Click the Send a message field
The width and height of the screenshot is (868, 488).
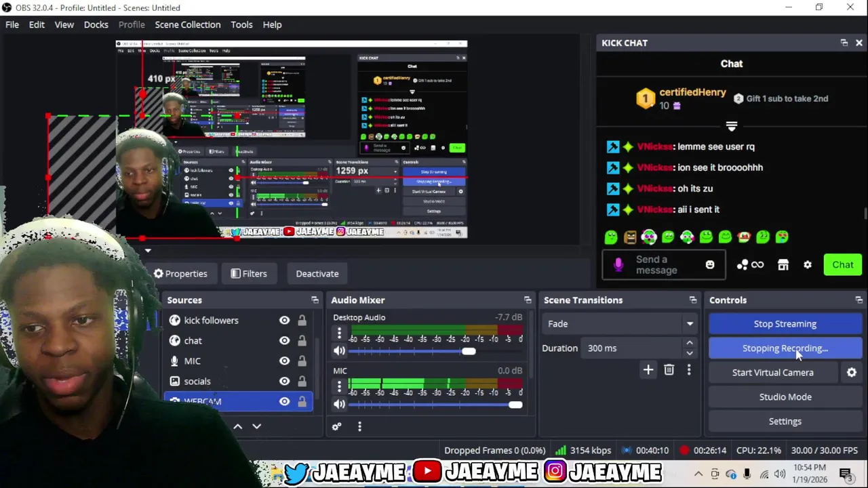coord(664,265)
